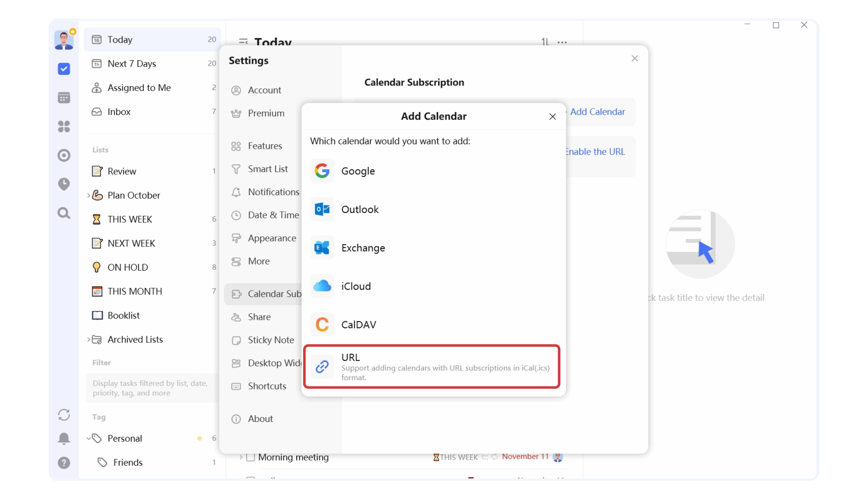This screenshot has height=495, width=868.
Task: Click the sync arrows icon
Action: tap(64, 414)
